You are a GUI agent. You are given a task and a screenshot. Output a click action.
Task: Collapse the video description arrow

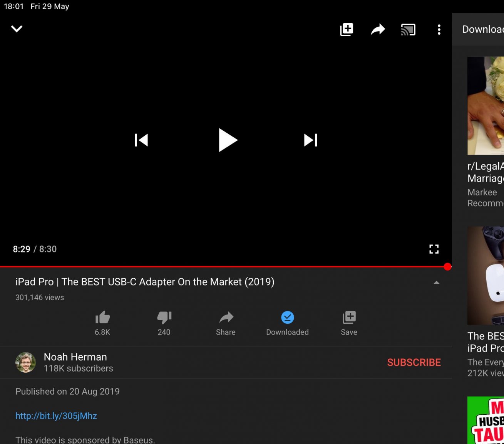click(436, 283)
